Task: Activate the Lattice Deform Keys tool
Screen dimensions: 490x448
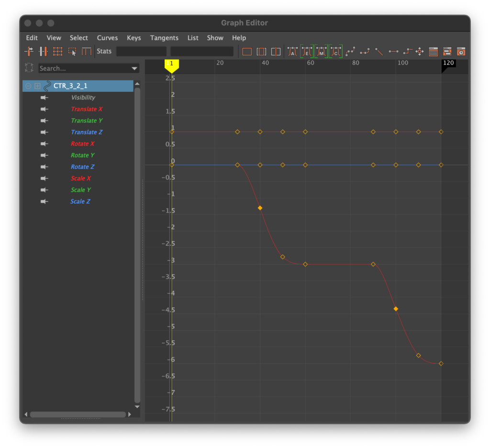Action: pos(57,51)
